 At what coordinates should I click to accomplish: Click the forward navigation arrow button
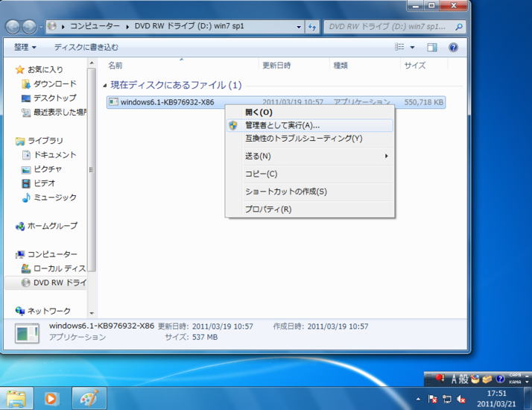29,27
